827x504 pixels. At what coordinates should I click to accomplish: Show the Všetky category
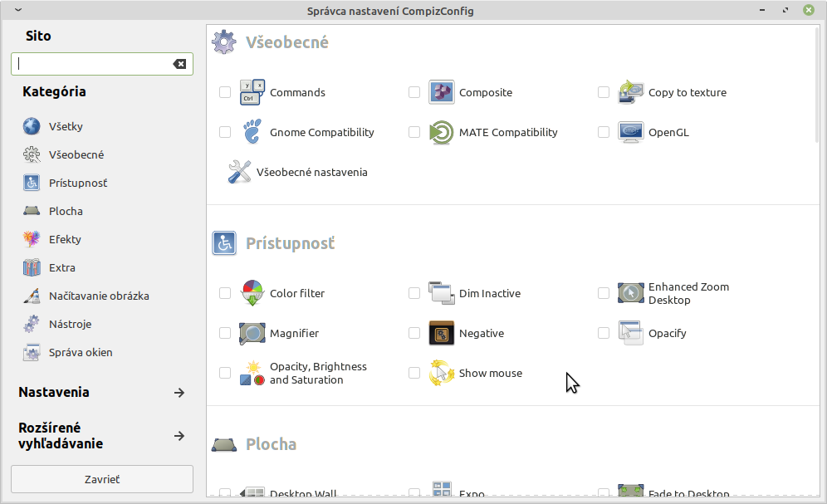click(66, 126)
